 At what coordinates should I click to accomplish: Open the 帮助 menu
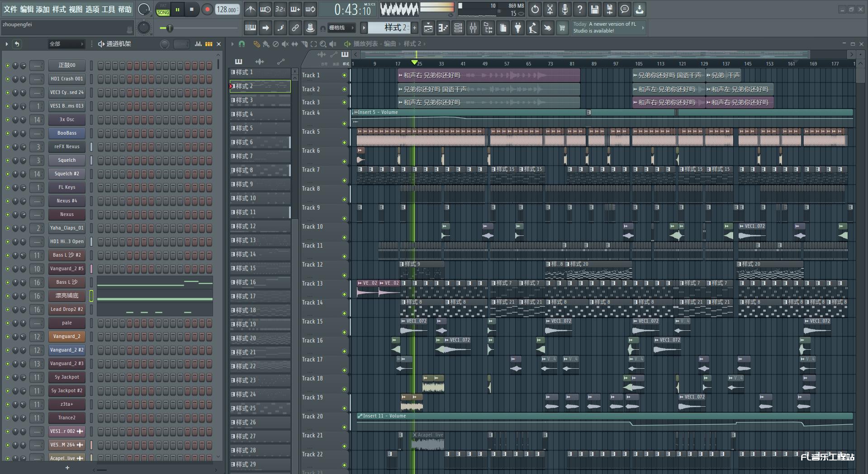tap(125, 9)
